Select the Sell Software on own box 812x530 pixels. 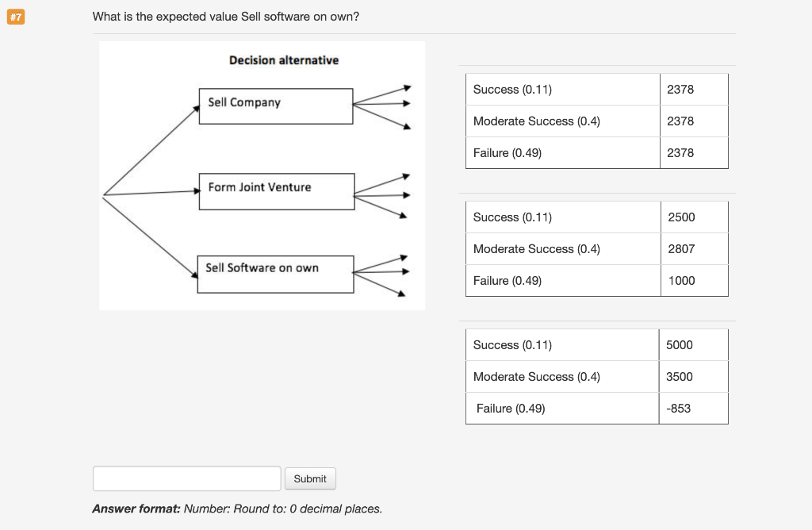275,273
